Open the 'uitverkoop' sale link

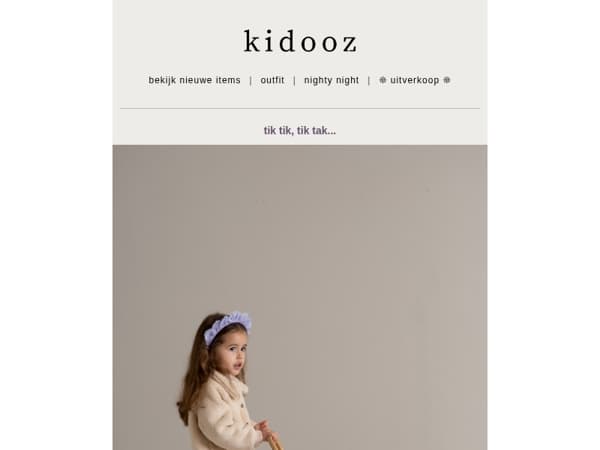pyautogui.click(x=414, y=80)
